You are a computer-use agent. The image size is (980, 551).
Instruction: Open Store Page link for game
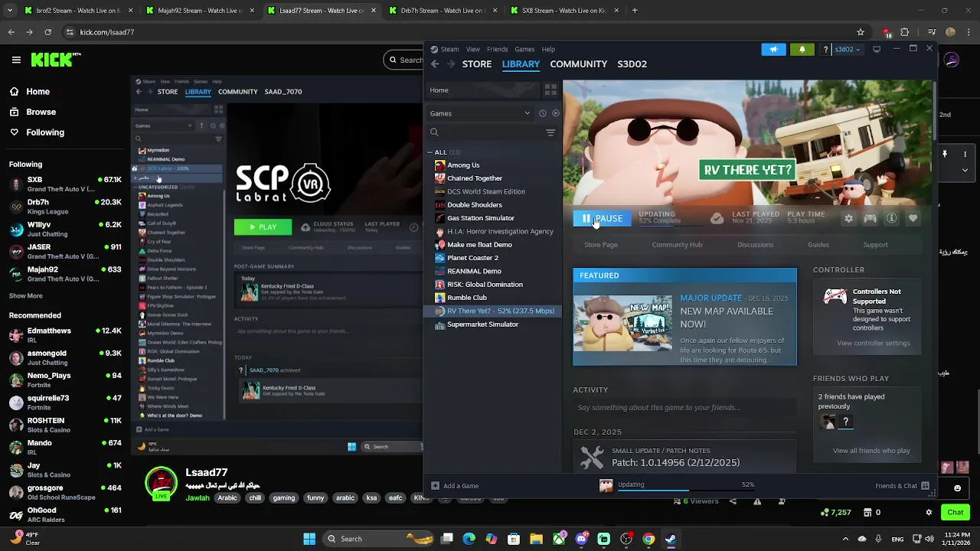601,245
